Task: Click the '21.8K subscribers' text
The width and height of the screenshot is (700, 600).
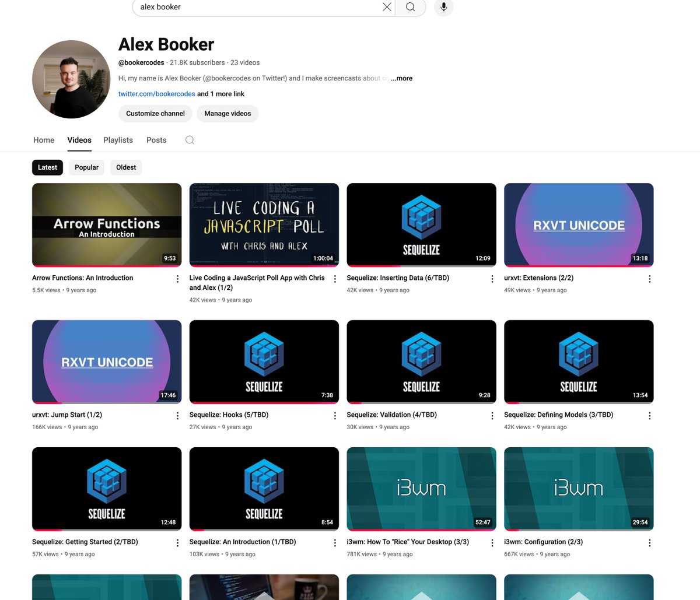Action: pyautogui.click(x=197, y=62)
